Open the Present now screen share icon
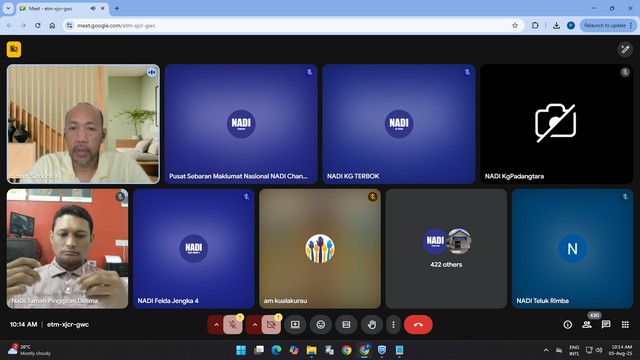 pos(295,325)
